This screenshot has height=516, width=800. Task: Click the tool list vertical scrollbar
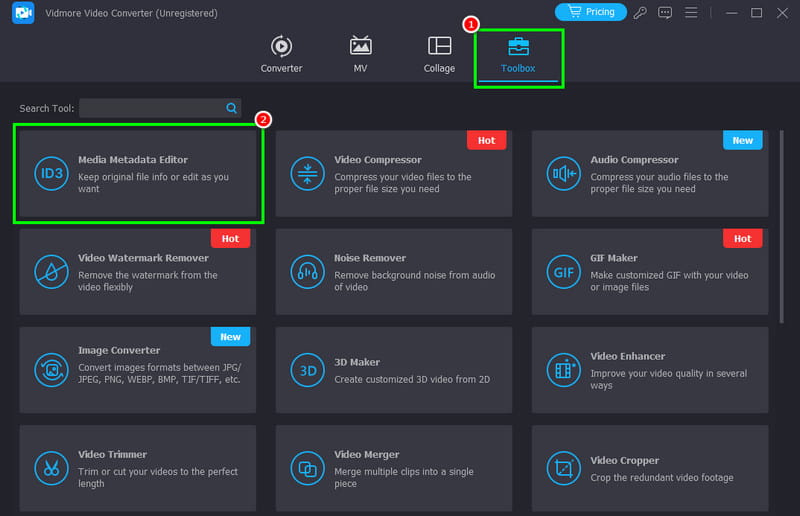click(781, 227)
